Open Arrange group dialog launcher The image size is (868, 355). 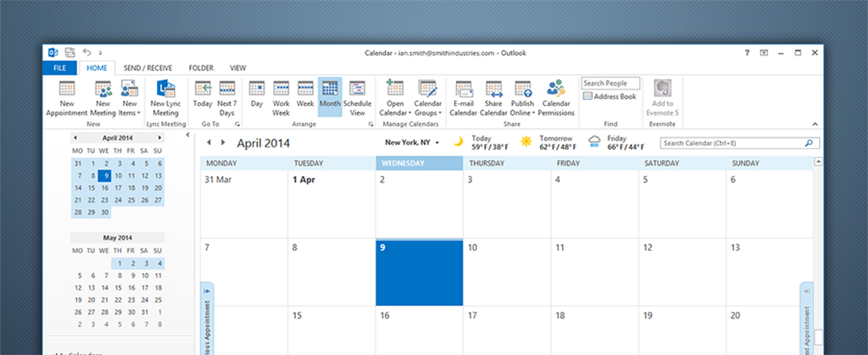[371, 125]
